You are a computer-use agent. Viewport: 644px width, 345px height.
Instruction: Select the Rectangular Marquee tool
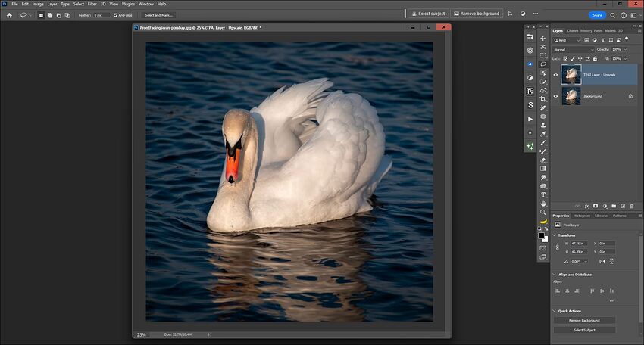click(543, 56)
